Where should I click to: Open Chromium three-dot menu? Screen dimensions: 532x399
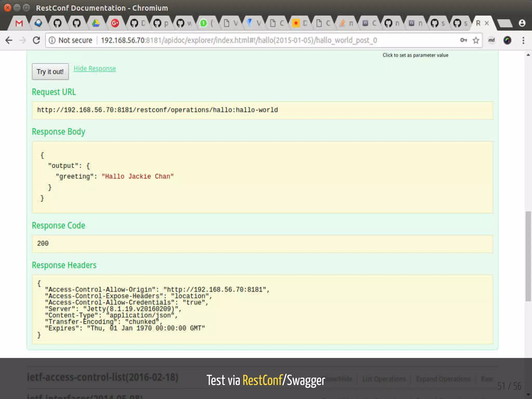(x=523, y=40)
